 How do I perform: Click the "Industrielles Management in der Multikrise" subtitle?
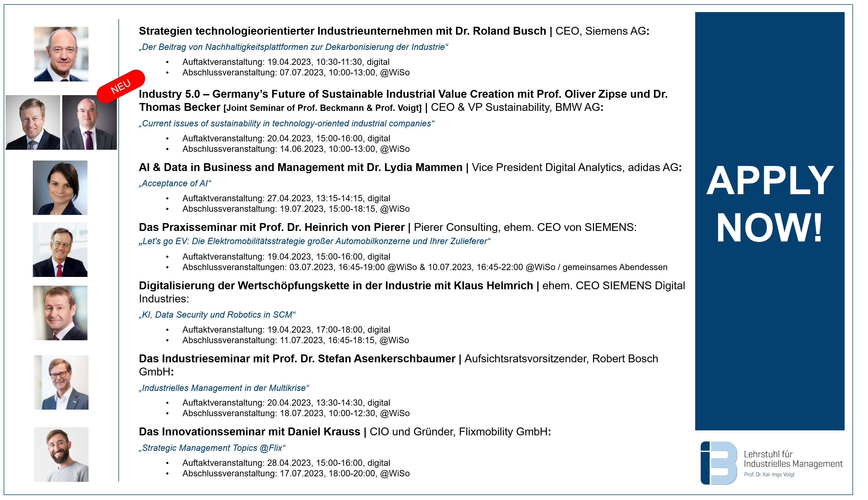tap(224, 388)
